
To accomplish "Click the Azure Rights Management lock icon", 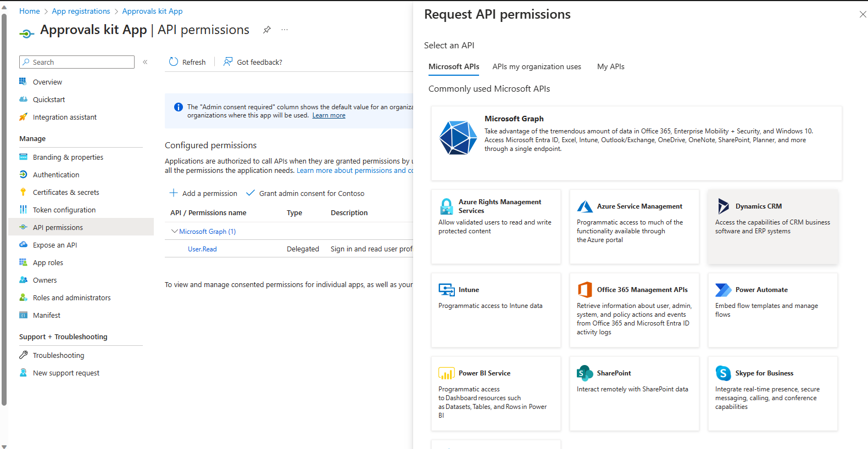I will pos(447,206).
